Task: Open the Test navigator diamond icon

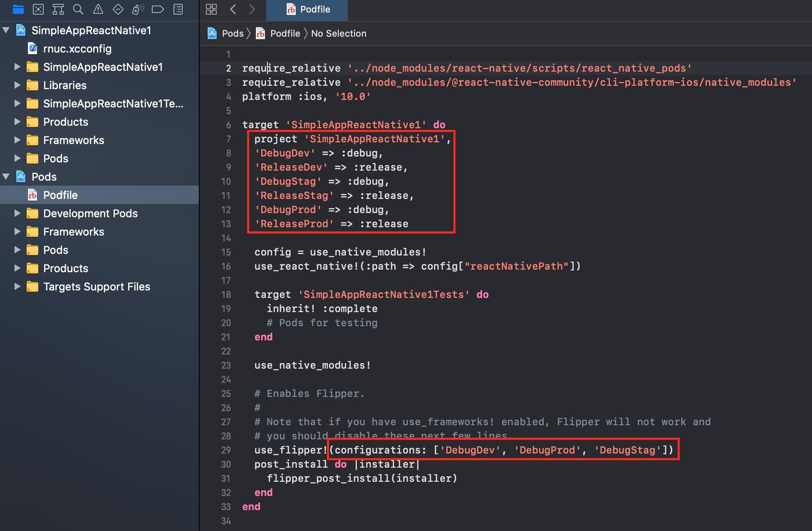Action: (x=118, y=9)
